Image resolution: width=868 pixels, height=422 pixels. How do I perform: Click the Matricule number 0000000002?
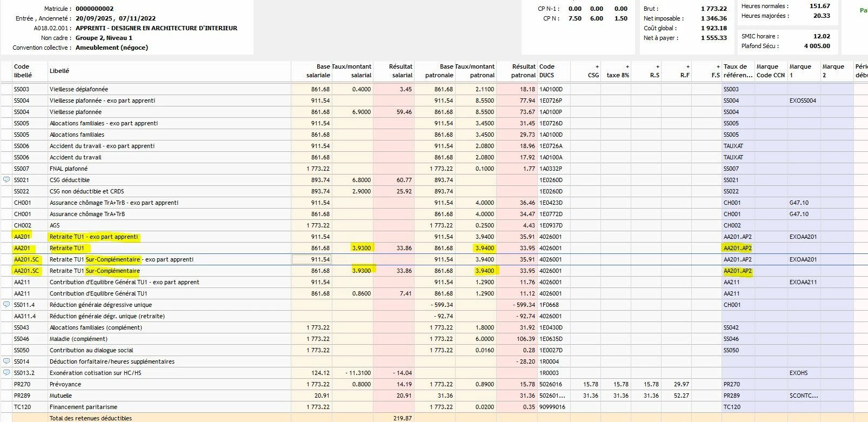pos(95,9)
